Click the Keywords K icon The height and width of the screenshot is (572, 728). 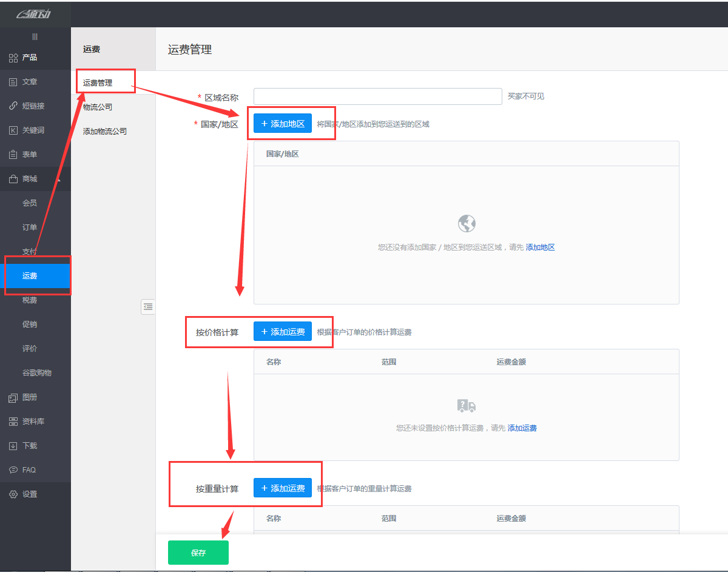(x=13, y=130)
